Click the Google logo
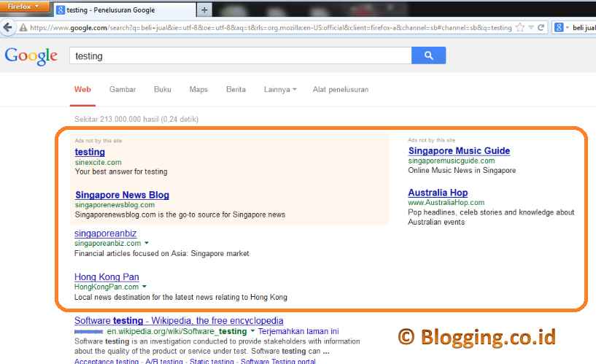Viewport: 596px width, 364px height. (x=31, y=56)
